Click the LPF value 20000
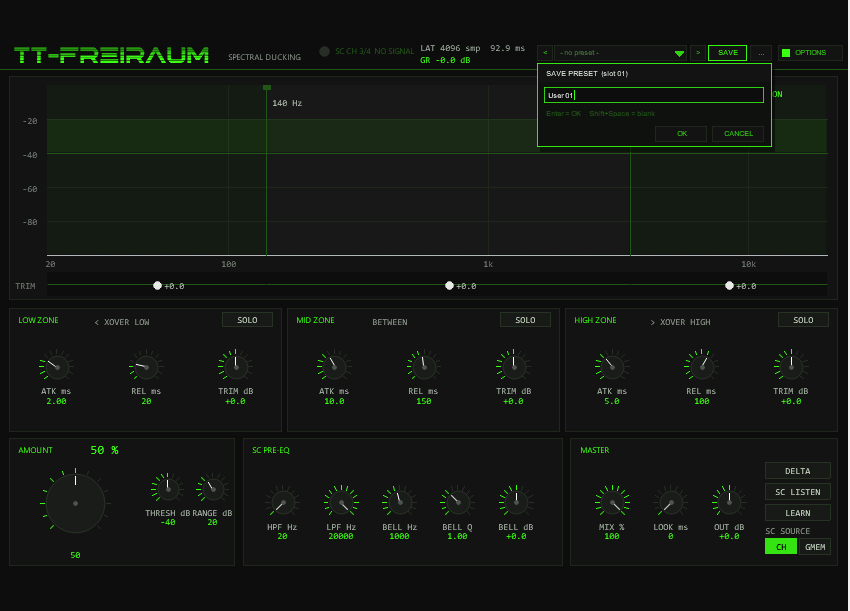This screenshot has width=850, height=611. coord(341,536)
